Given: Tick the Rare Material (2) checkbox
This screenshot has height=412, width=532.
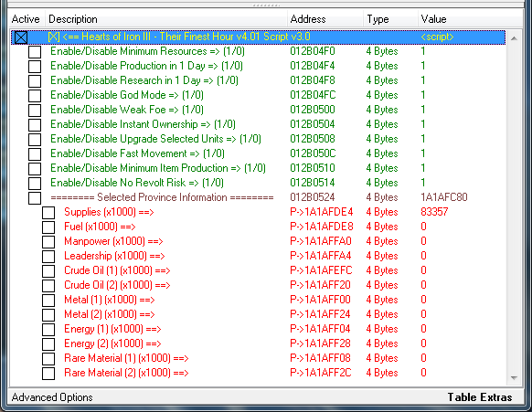Looking at the screenshot, I should coord(48,373).
